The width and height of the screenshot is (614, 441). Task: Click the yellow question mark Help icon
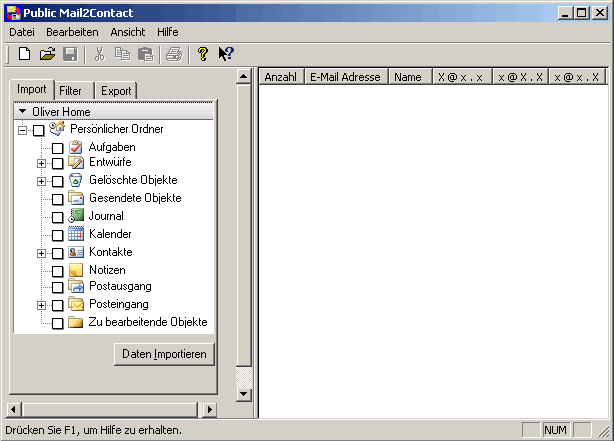[x=203, y=54]
